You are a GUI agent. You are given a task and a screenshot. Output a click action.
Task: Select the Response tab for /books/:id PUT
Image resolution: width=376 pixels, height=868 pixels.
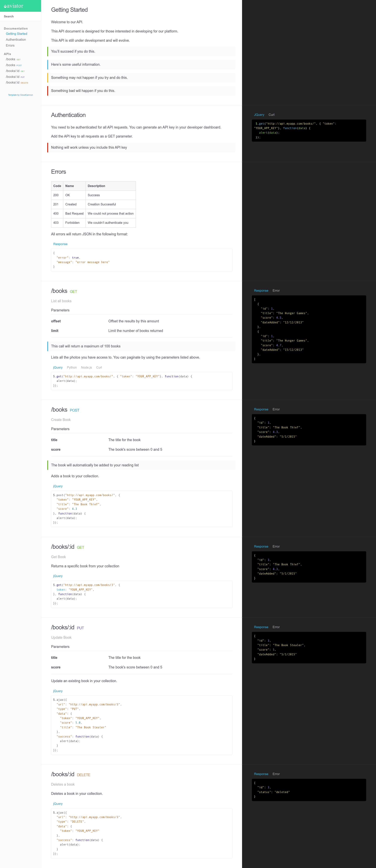click(x=261, y=627)
